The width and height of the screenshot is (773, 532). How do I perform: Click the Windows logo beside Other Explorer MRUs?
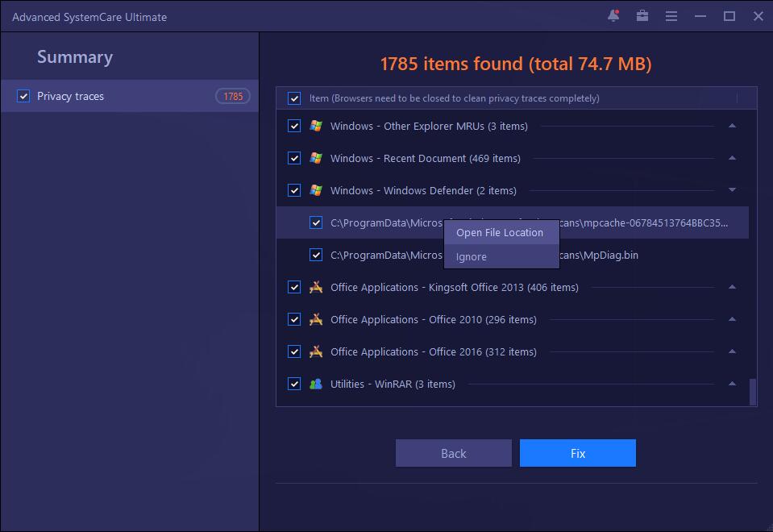[316, 127]
